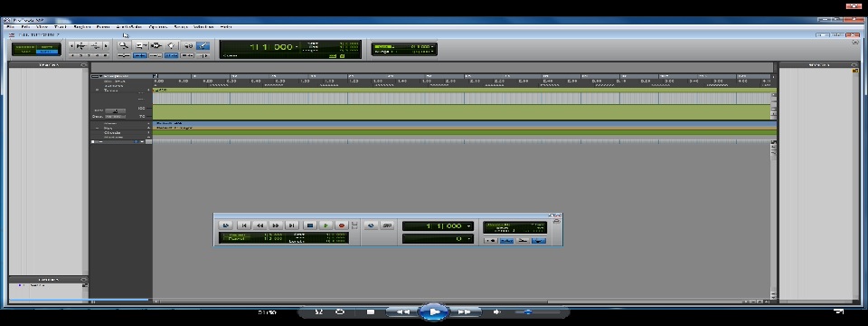Viewport: 868px width, 326px height.
Task: Open the View menu
Action: point(42,26)
